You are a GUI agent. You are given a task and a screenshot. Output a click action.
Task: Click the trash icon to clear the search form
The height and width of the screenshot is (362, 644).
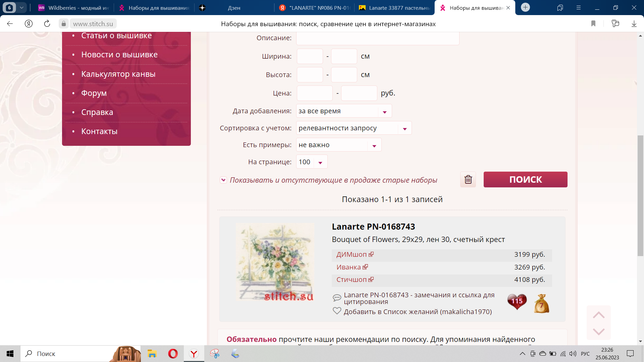tap(468, 180)
